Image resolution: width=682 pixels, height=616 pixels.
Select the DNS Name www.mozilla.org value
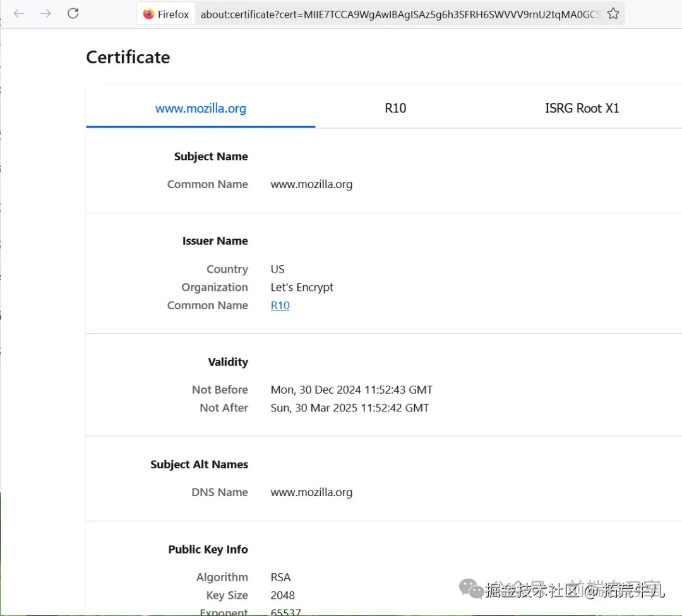[x=311, y=492]
